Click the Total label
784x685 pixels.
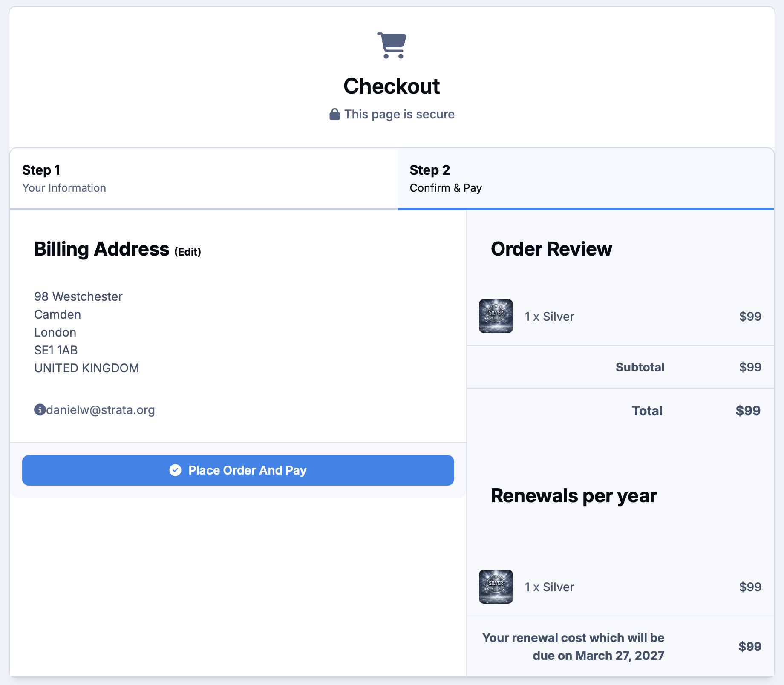coord(647,411)
